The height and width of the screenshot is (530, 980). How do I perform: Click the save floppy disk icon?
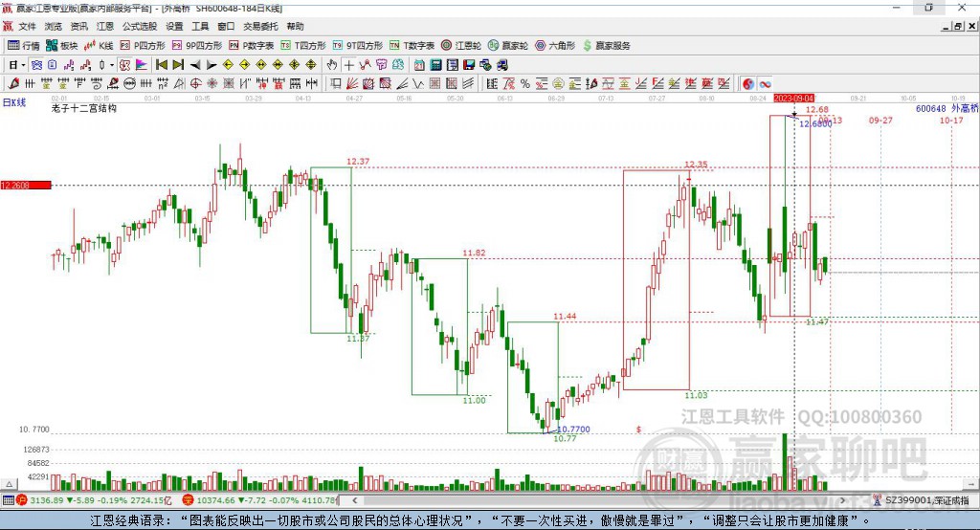(x=469, y=65)
